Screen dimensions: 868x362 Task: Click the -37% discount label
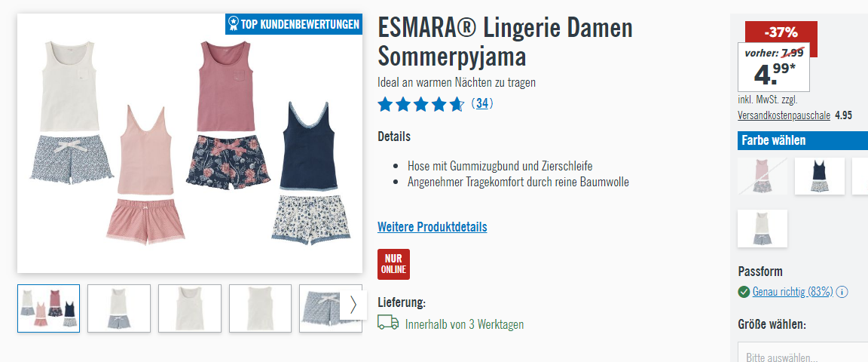click(x=781, y=32)
